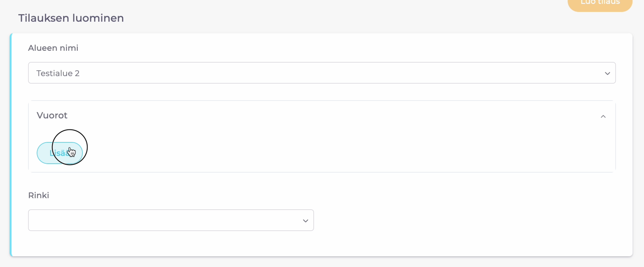Click the down arrow in Rinki dropdown
This screenshot has height=267, width=644.
[305, 221]
